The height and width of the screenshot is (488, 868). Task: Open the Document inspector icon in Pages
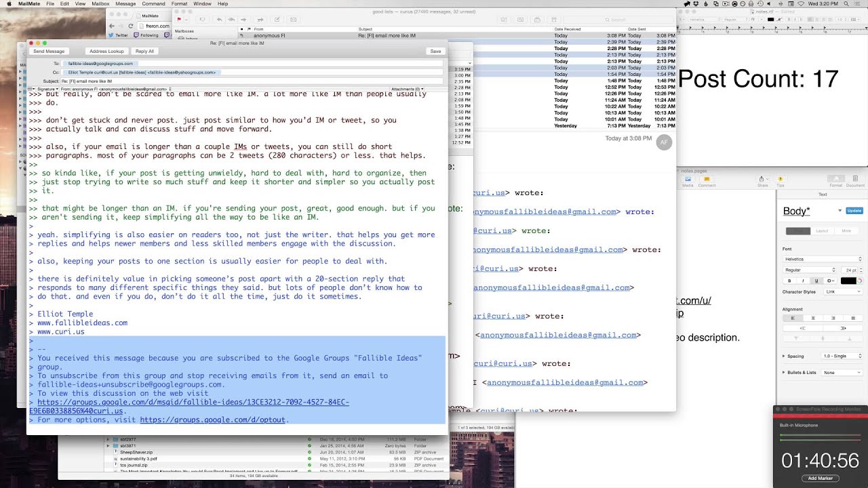tap(855, 180)
